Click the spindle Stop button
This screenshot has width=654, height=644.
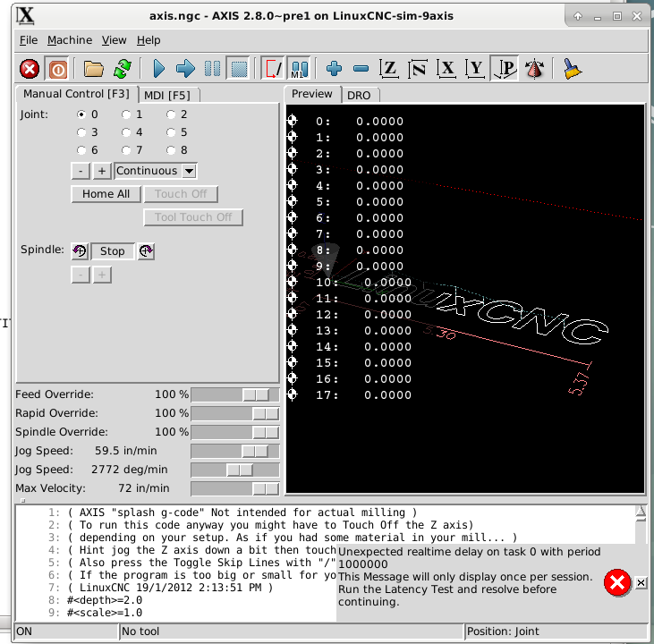[112, 251]
